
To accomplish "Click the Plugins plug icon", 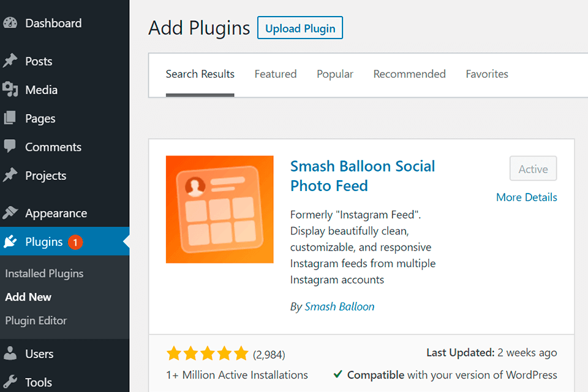I will [10, 242].
